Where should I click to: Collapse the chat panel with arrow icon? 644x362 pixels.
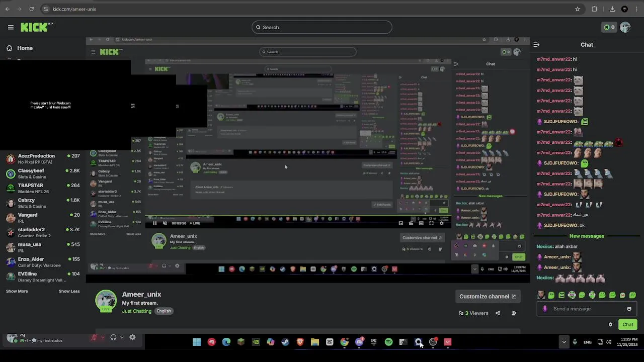[x=536, y=45]
